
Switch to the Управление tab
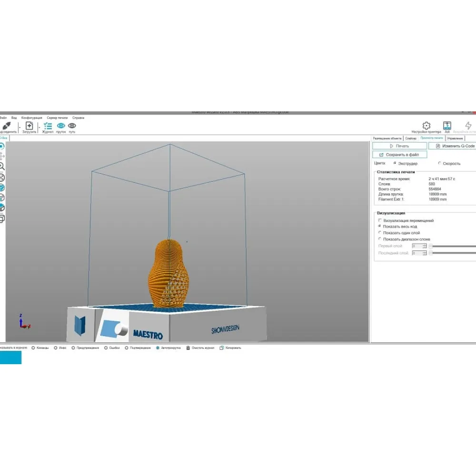click(455, 139)
